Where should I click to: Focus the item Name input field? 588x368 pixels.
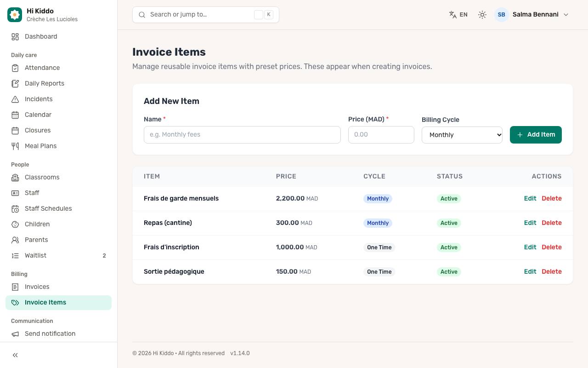(x=242, y=135)
